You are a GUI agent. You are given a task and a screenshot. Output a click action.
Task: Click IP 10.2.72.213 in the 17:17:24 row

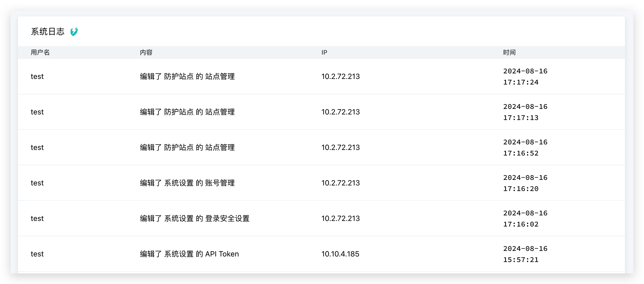pyautogui.click(x=341, y=77)
